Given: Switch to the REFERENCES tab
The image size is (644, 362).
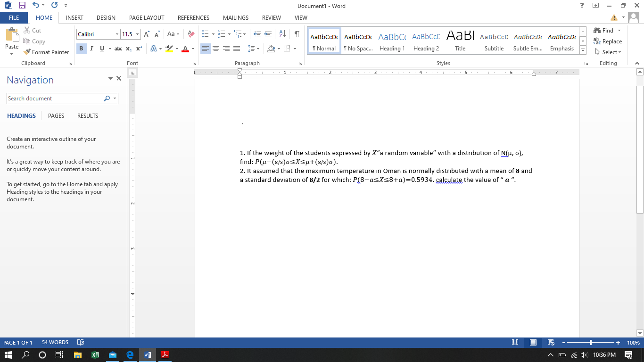Looking at the screenshot, I should click(193, 18).
